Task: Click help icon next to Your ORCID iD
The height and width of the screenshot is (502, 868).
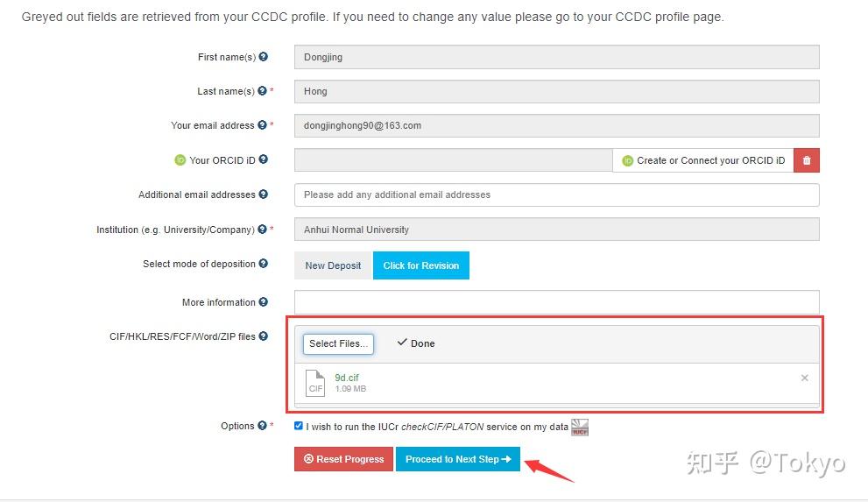Action: point(264,160)
